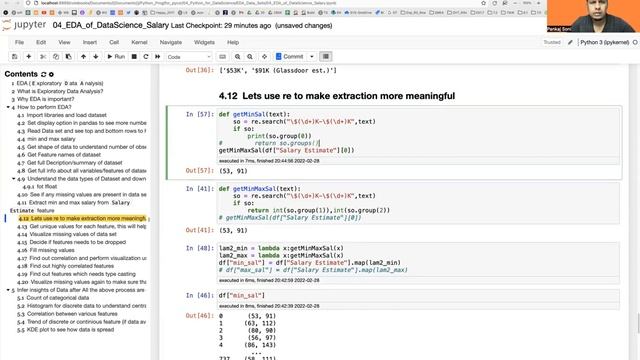640x360 pixels.
Task: Refresh the Contents table icon
Action: [x=44, y=74]
